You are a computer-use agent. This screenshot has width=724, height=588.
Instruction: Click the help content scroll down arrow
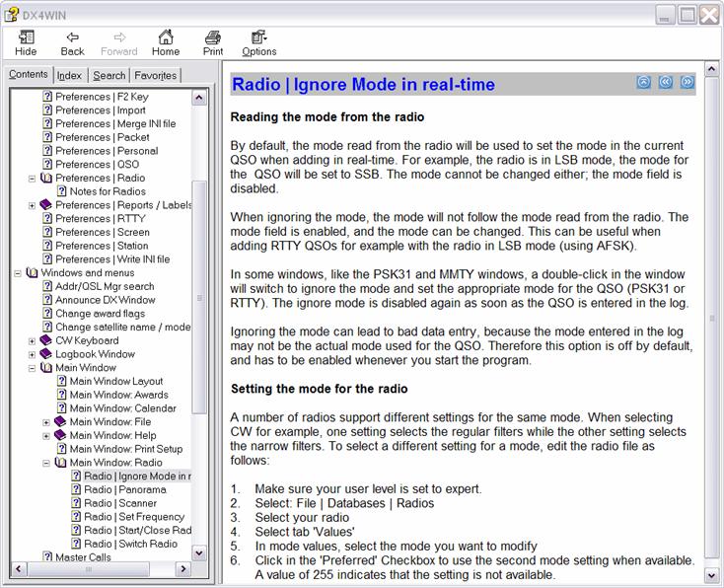(x=711, y=575)
